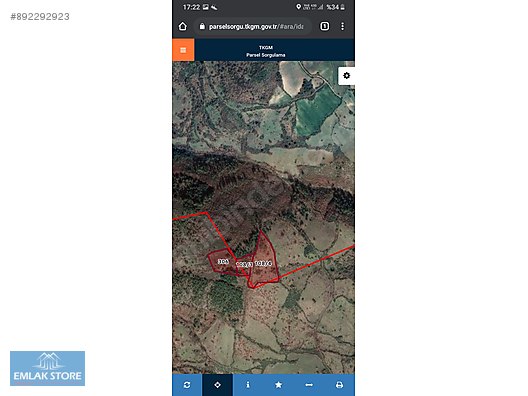The width and height of the screenshot is (528, 396).
Task: Tap the browser home icon
Action: (x=183, y=26)
